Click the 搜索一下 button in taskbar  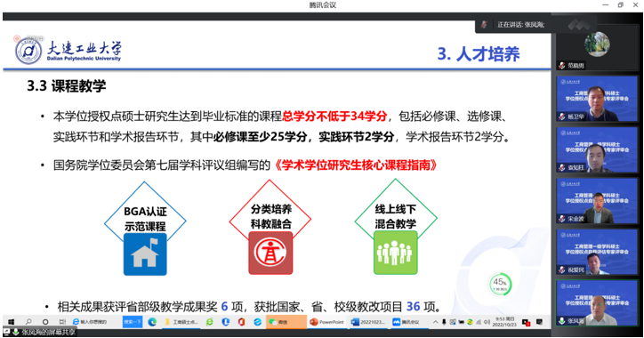(x=133, y=322)
